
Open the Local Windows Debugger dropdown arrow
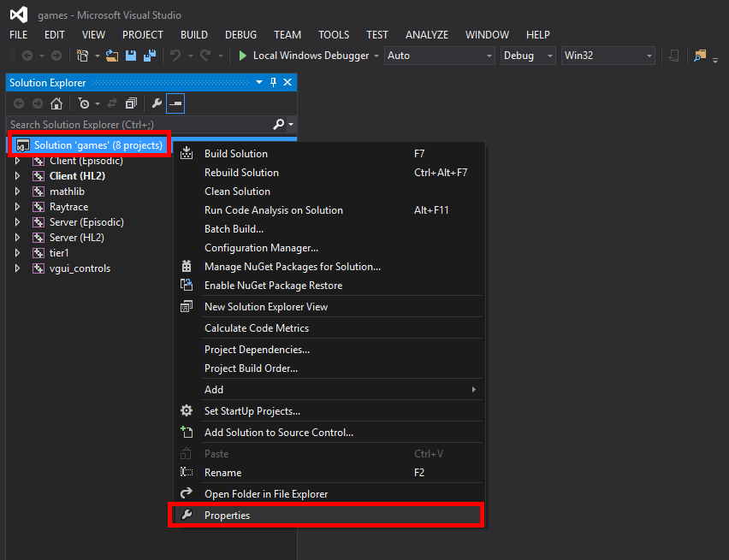(x=376, y=56)
